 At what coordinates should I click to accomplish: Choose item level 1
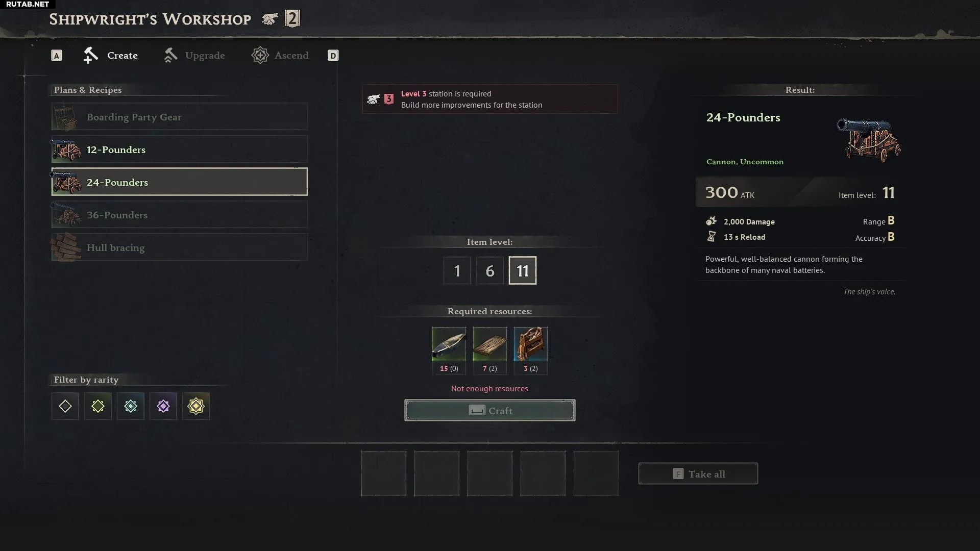[457, 270]
